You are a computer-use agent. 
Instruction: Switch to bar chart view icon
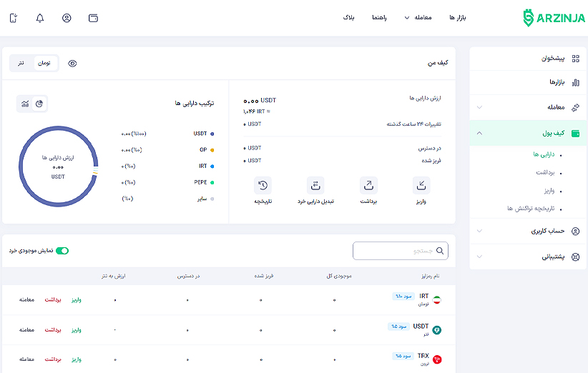pos(25,104)
